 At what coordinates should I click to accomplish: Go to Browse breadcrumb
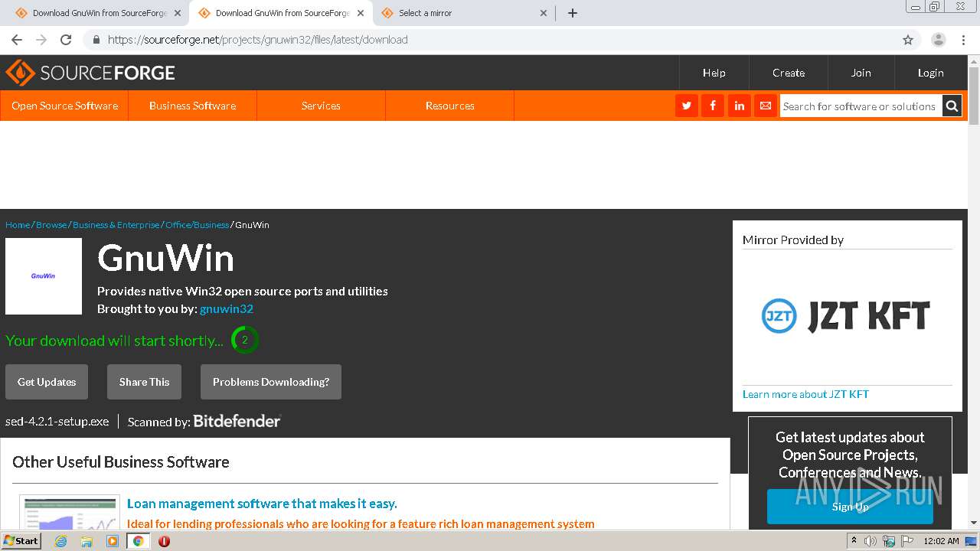51,225
